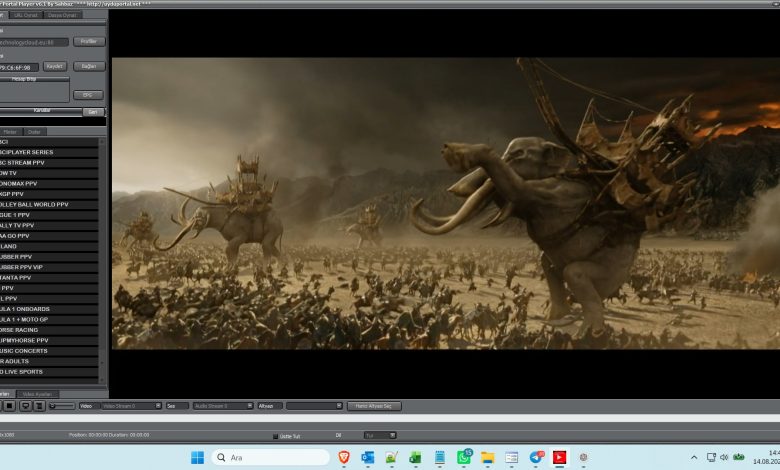Select the AA GO PPV row
The width and height of the screenshot is (780, 470).
tap(49, 236)
